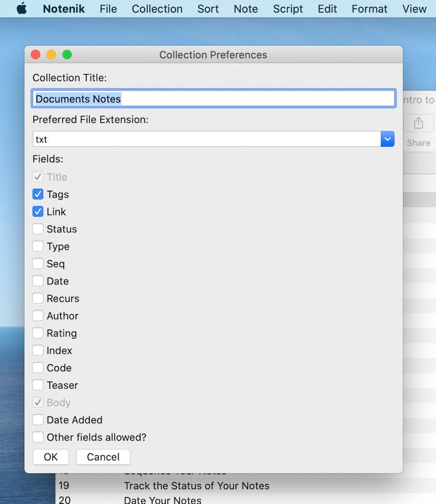Enable the Recurs field checkbox
Image resolution: width=436 pixels, height=504 pixels.
[x=38, y=299]
